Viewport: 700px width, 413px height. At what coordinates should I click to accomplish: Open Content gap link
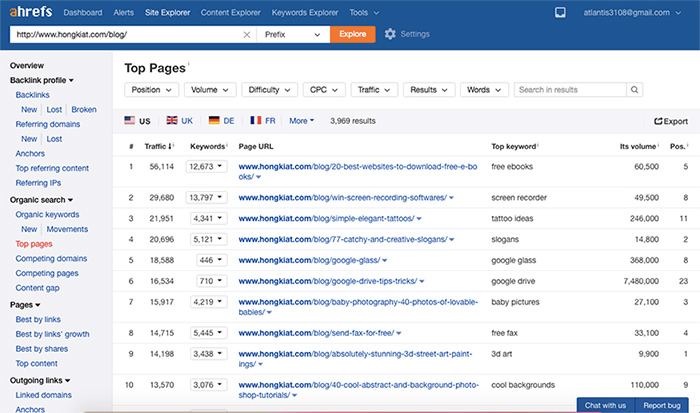(38, 288)
